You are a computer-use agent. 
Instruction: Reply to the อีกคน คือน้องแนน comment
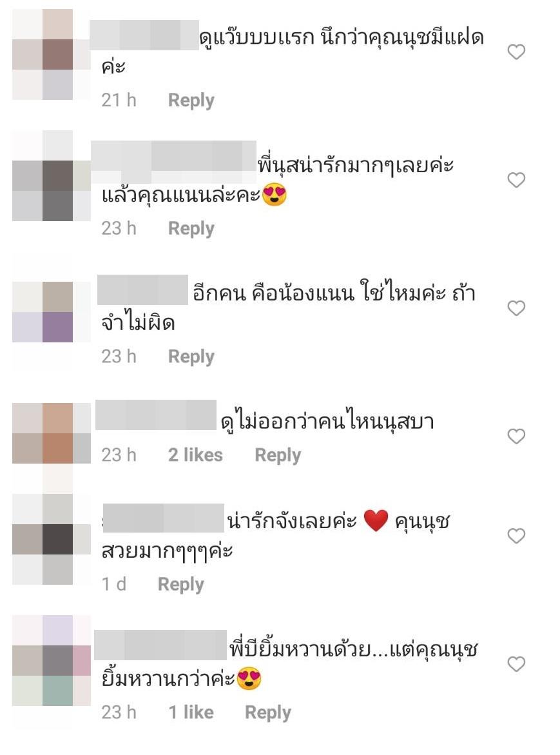[x=191, y=357]
